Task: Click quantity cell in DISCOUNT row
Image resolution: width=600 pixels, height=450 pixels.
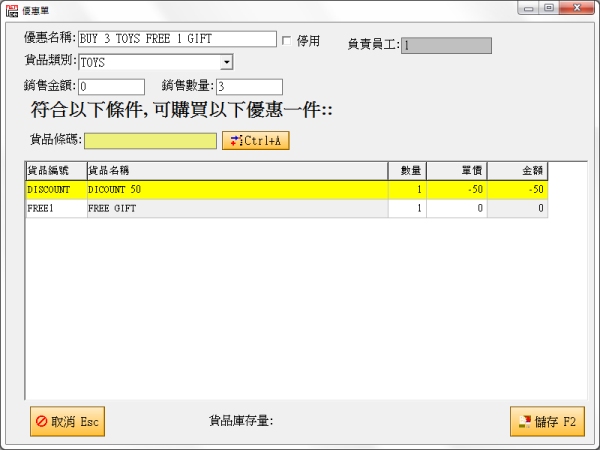Action: pos(407,189)
